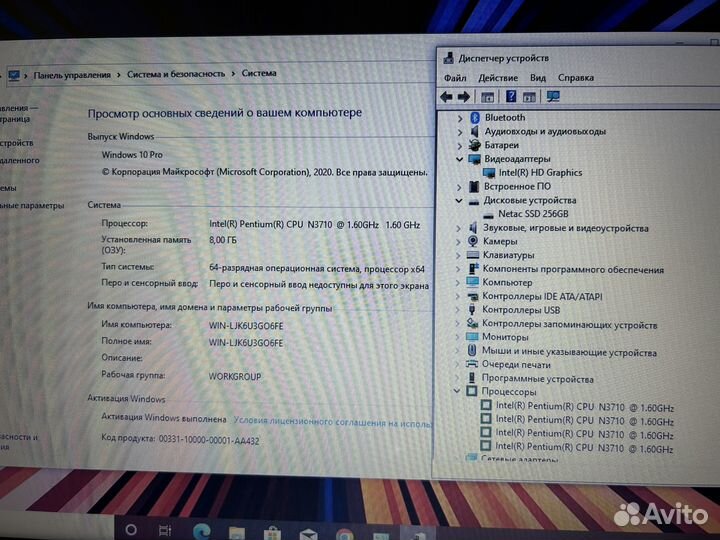Select the Батареи battery icon
This screenshot has height=540, width=720.
[x=474, y=145]
